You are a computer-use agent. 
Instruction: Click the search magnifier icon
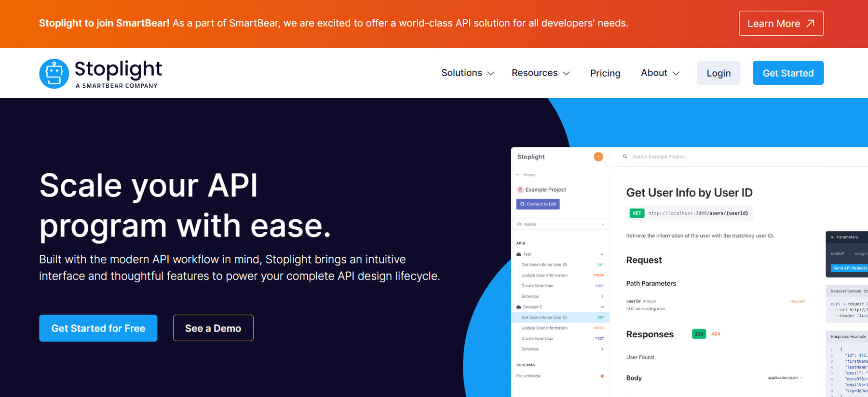click(x=625, y=157)
